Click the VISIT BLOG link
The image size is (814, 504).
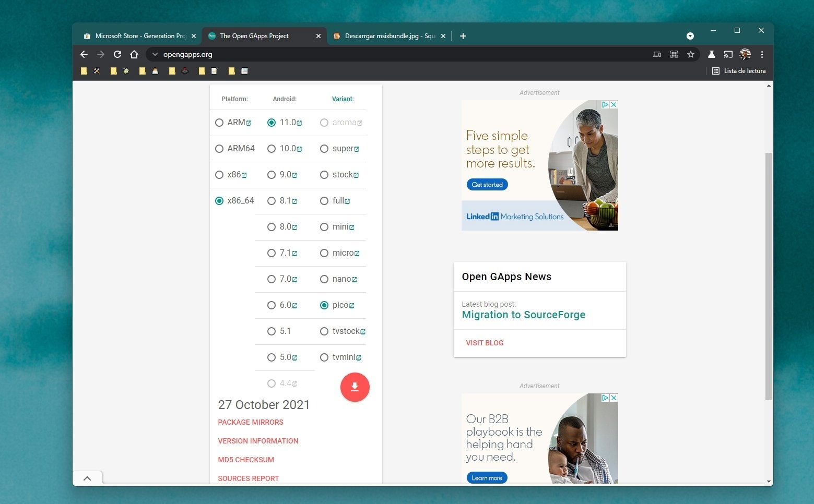pos(485,343)
